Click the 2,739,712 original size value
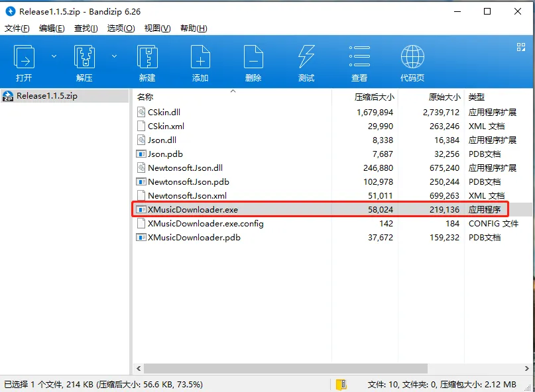Viewport: 535px width, 392px height. tap(441, 112)
